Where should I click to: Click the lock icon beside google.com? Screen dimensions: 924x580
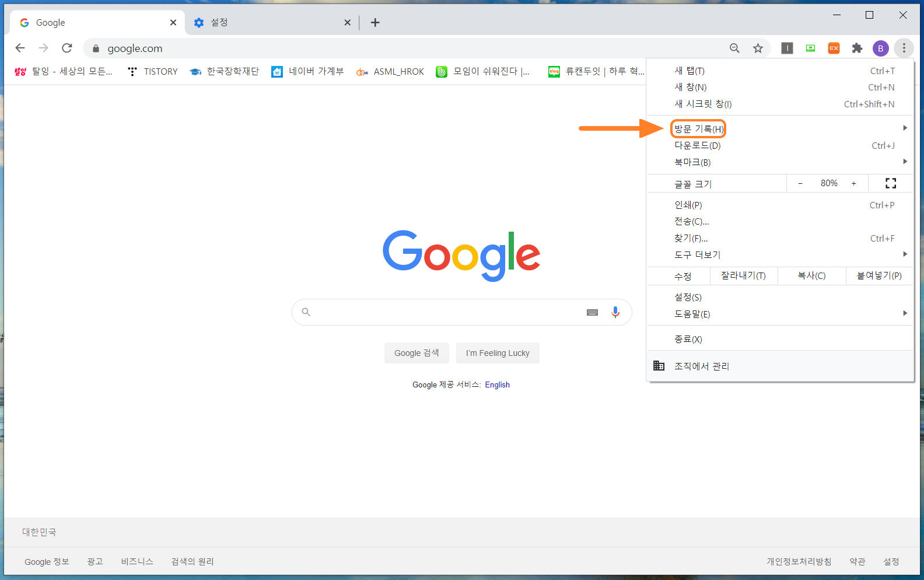[96, 48]
